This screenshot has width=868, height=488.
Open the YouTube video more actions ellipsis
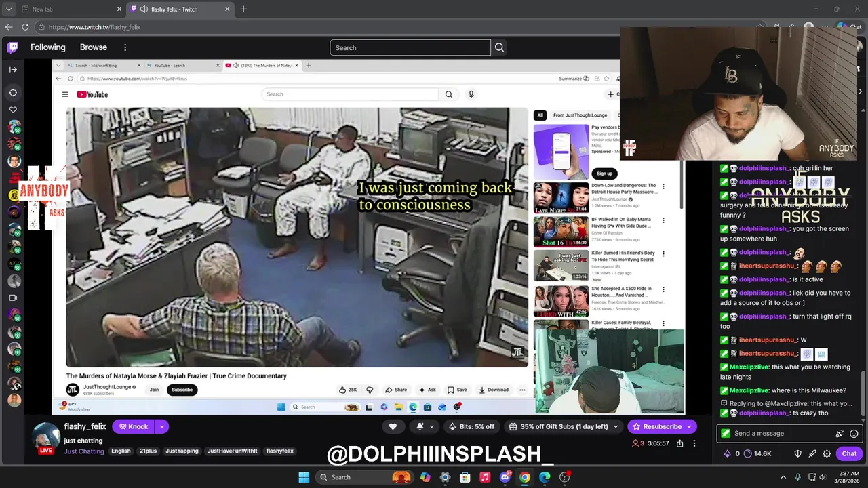click(522, 390)
